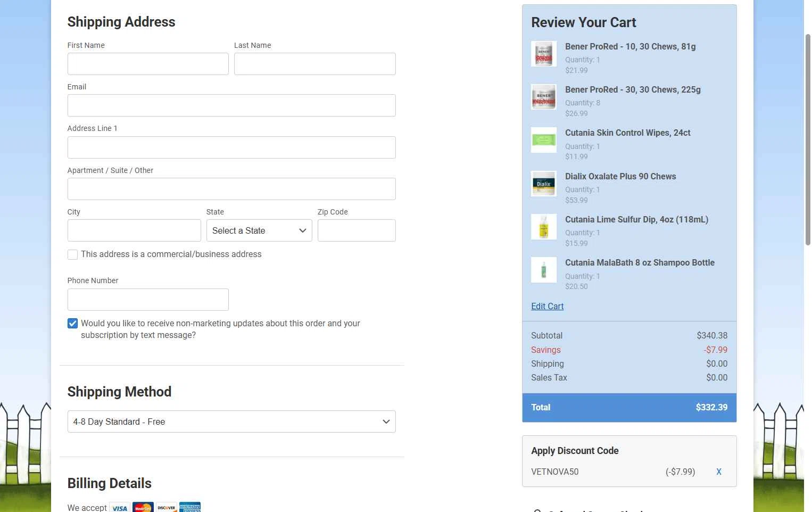Click the page vertical scrollbar
This screenshot has width=812, height=512.
click(808, 139)
